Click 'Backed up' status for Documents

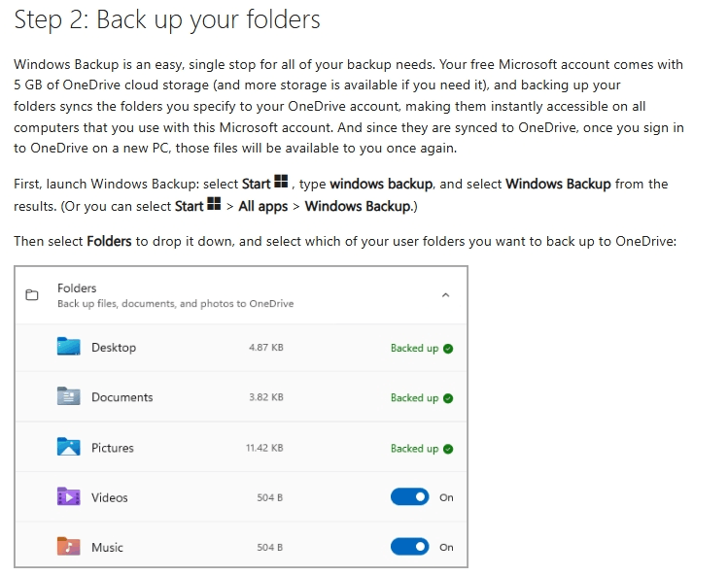point(415,398)
